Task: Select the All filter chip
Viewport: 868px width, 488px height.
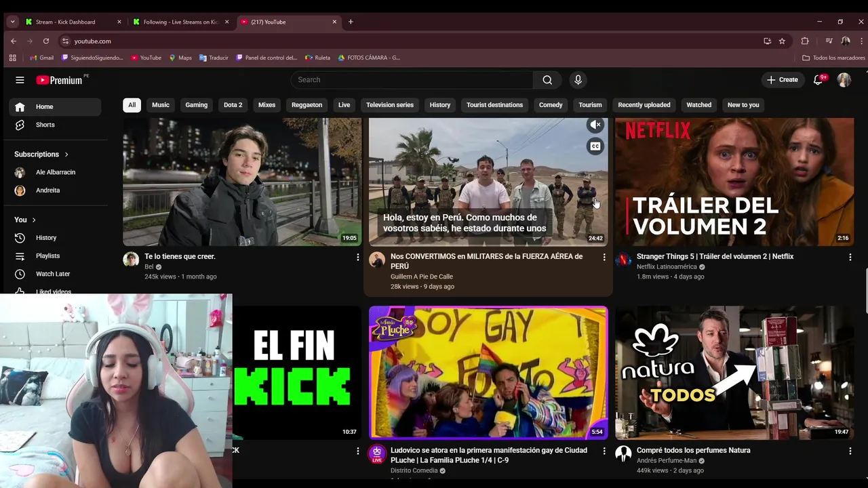Action: point(132,105)
